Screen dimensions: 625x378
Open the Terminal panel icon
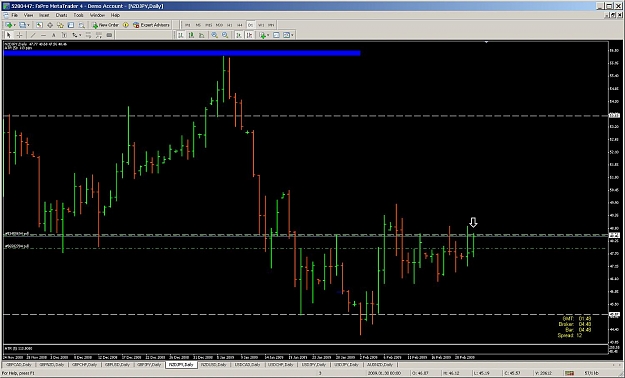[x=71, y=25]
